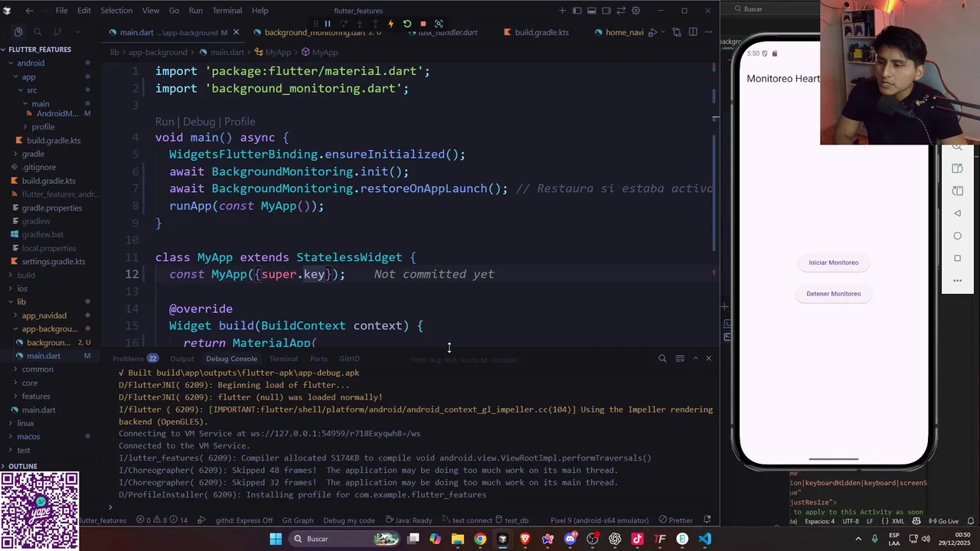Open the Problems panel tab
Image resolution: width=980 pixels, height=551 pixels.
[x=135, y=358]
